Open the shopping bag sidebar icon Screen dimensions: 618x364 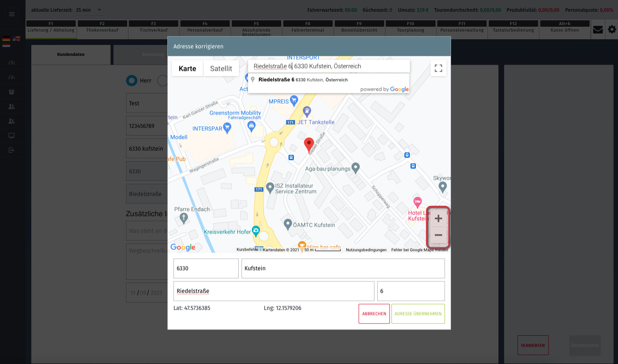(x=11, y=92)
